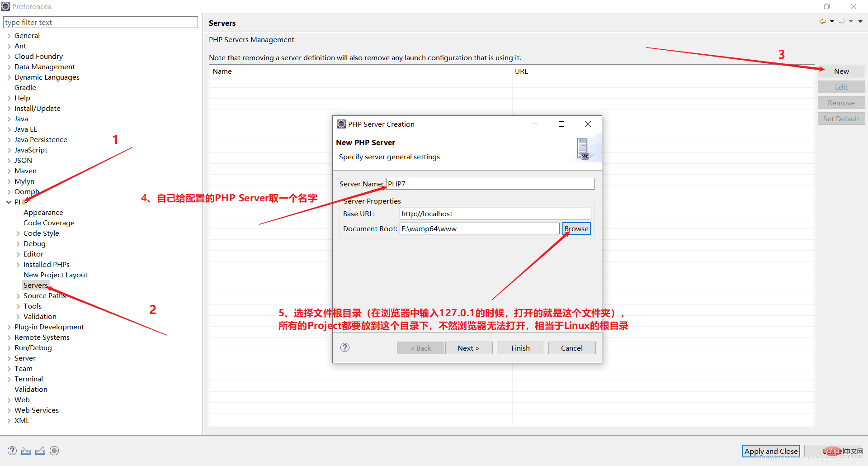Select the Java Persistence entry

[x=41, y=139]
